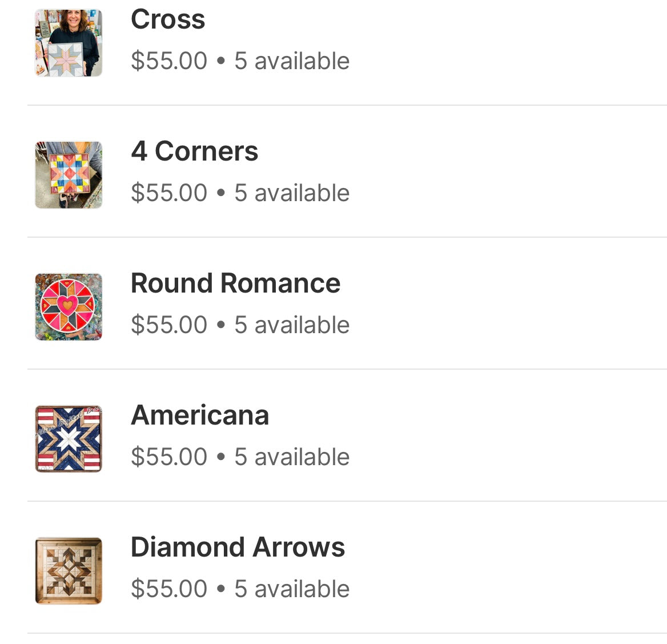Image resolution: width=667 pixels, height=644 pixels.
Task: Choose the Americana listing title
Action: click(200, 415)
